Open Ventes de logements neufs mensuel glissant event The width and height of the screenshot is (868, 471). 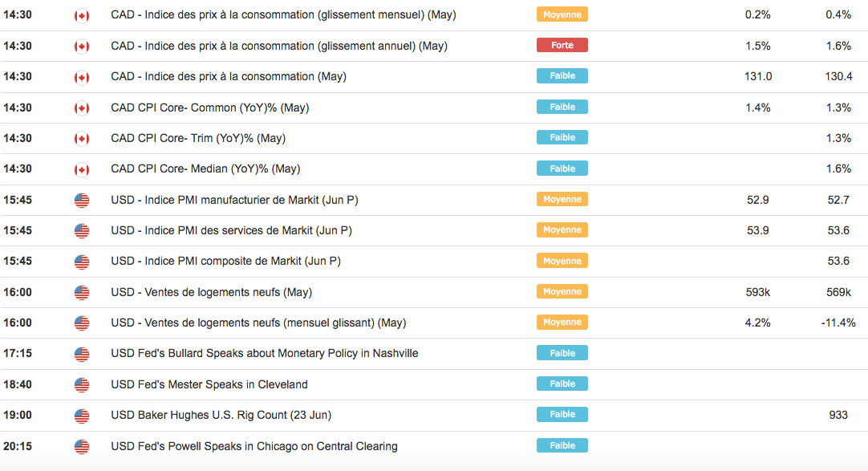tap(258, 323)
